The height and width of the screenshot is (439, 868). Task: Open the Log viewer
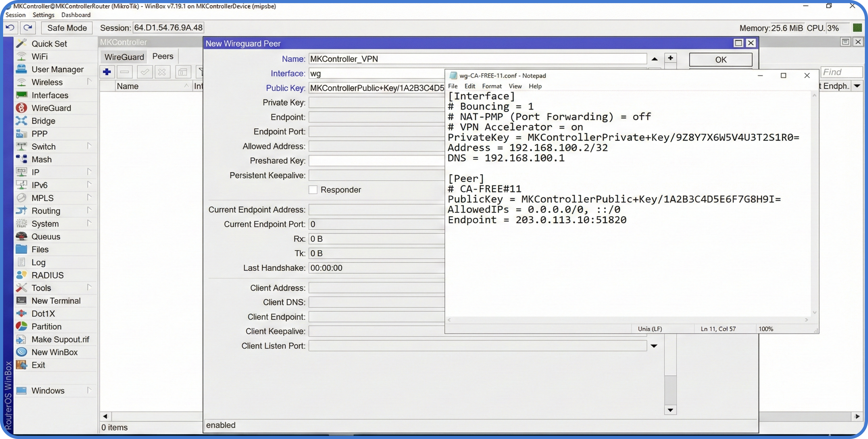[x=38, y=262]
